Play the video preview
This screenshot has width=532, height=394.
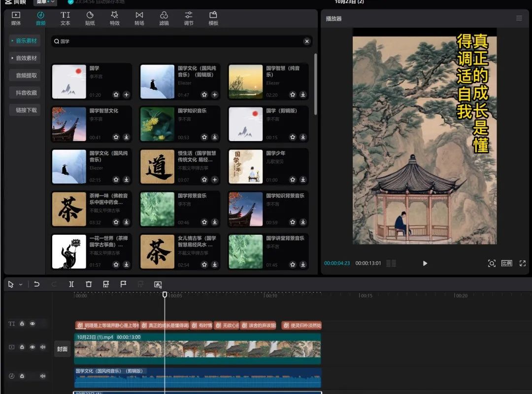[425, 263]
